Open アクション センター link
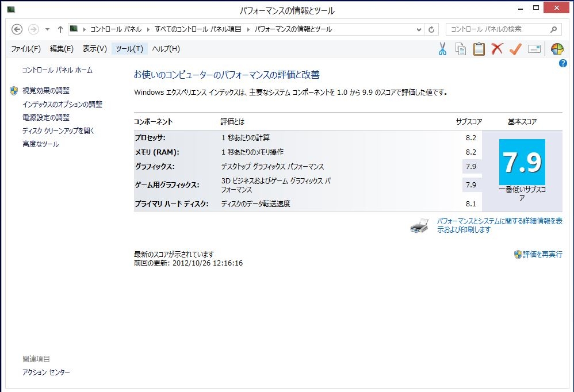This screenshot has width=574, height=392. coord(46,372)
